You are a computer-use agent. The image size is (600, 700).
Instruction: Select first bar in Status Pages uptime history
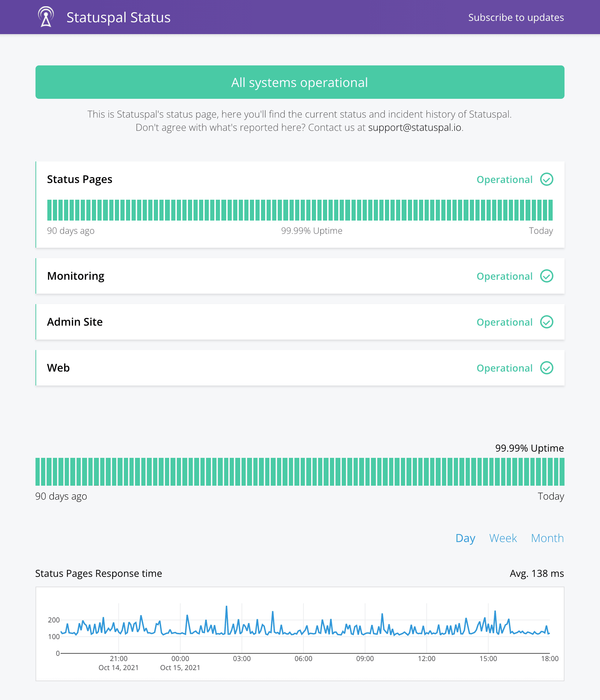coord(49,210)
